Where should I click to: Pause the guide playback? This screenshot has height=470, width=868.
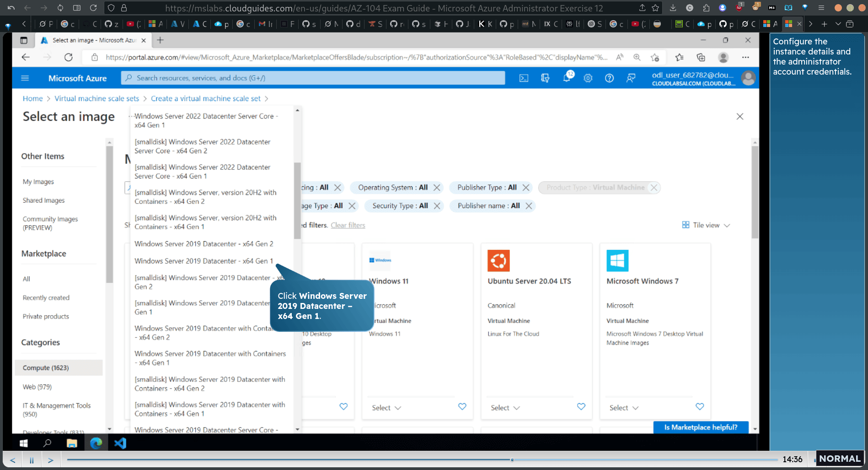point(32,460)
